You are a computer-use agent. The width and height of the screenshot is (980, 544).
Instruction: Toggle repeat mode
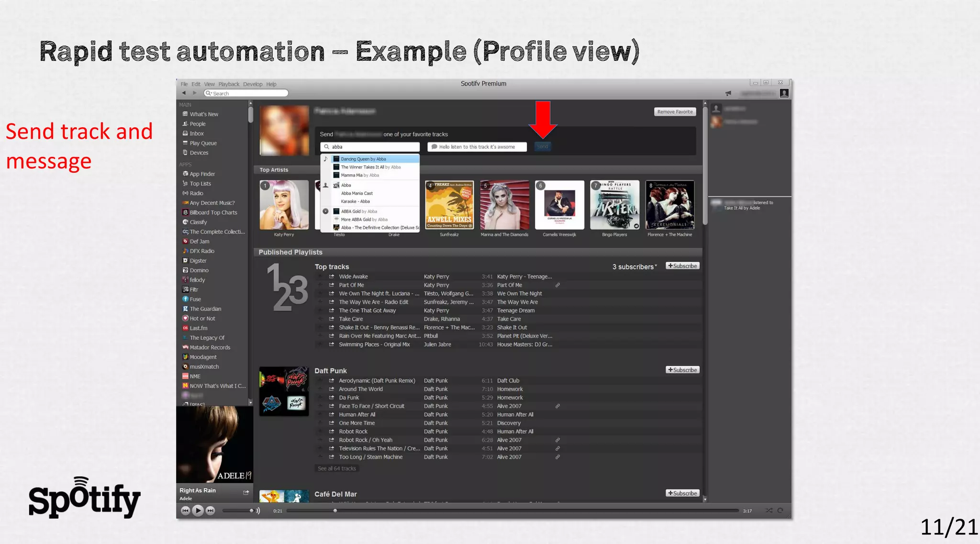click(x=780, y=511)
